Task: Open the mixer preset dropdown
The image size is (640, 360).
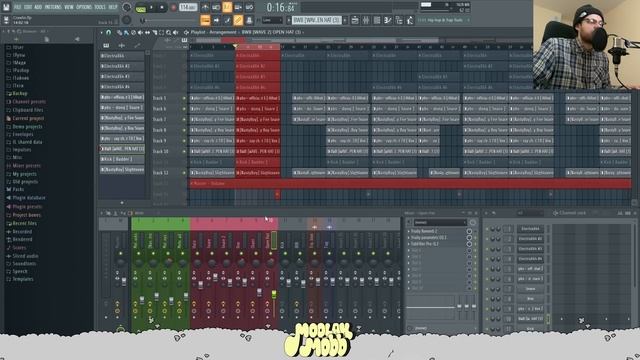Action: pyautogui.click(x=440, y=222)
